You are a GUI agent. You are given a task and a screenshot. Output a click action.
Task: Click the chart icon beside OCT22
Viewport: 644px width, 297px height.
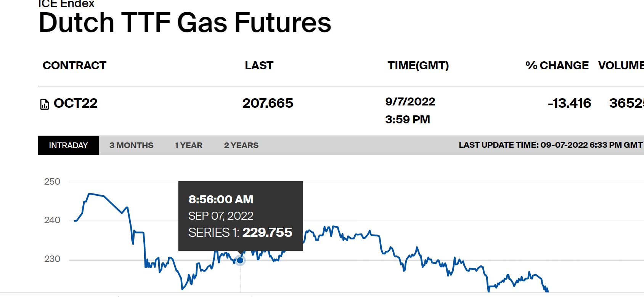(45, 104)
